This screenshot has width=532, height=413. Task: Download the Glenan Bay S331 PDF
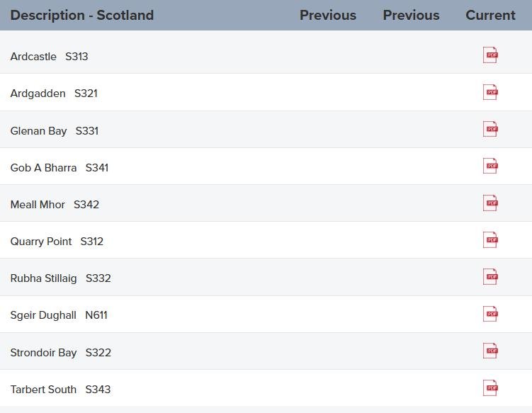[x=490, y=129]
